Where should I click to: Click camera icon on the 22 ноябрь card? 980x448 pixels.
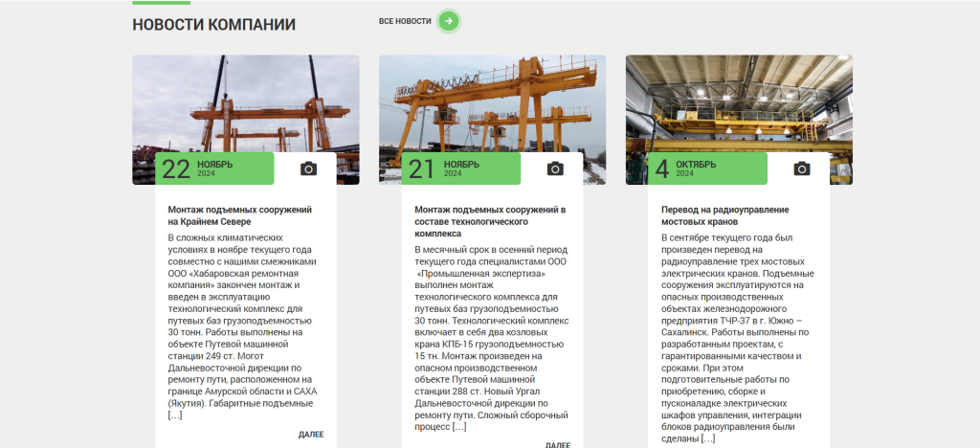click(x=308, y=168)
